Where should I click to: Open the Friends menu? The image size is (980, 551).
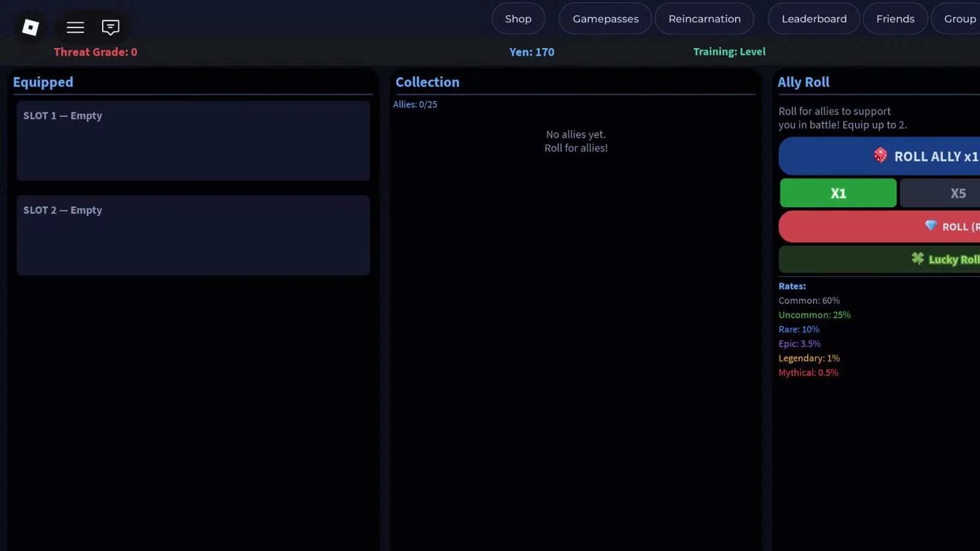coord(895,19)
